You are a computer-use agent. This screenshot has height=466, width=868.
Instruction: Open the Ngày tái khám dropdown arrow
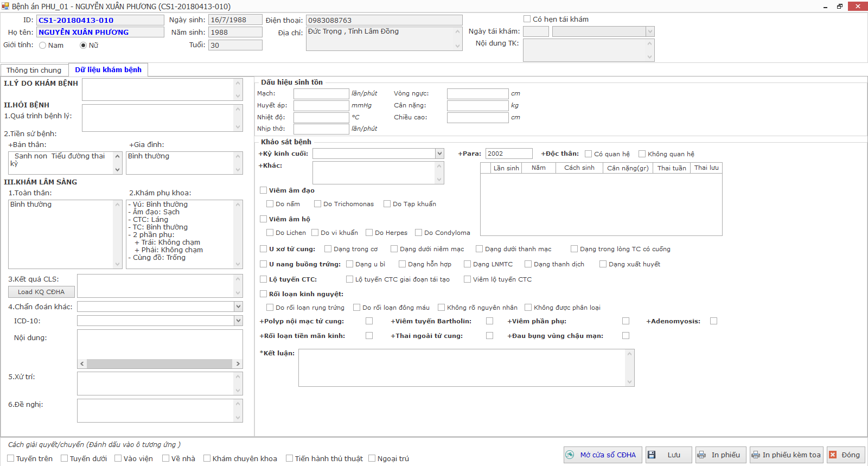pos(650,31)
